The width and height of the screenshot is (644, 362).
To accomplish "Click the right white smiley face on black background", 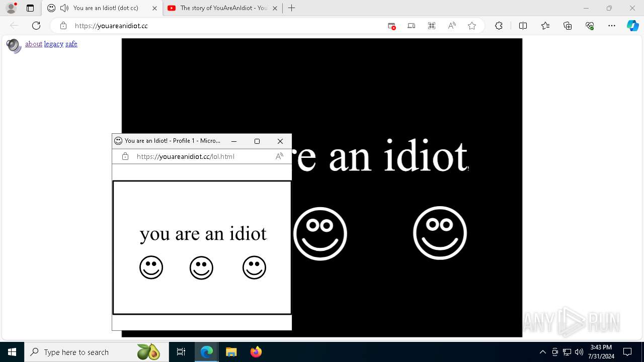I will point(440,233).
